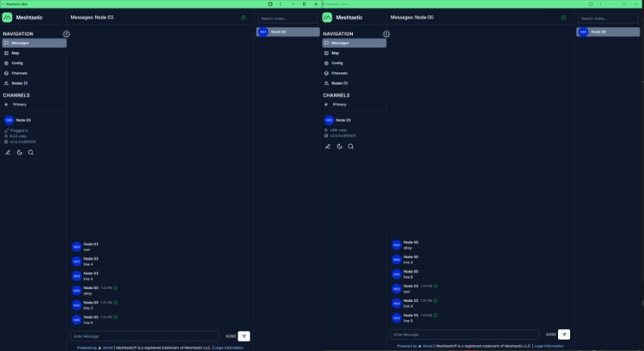The height and width of the screenshot is (351, 644).
Task: Click delivered checkmark on the sent 'test' message
Action: tap(435, 286)
